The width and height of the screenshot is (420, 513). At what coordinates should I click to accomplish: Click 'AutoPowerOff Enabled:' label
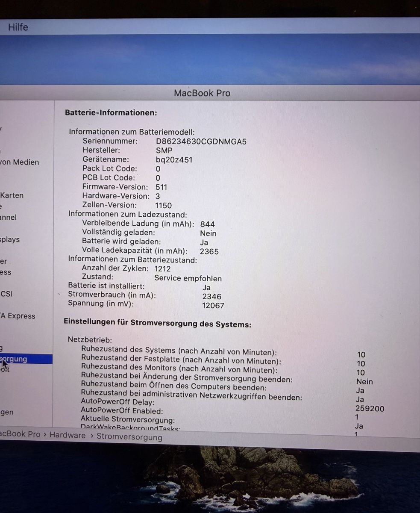[122, 411]
